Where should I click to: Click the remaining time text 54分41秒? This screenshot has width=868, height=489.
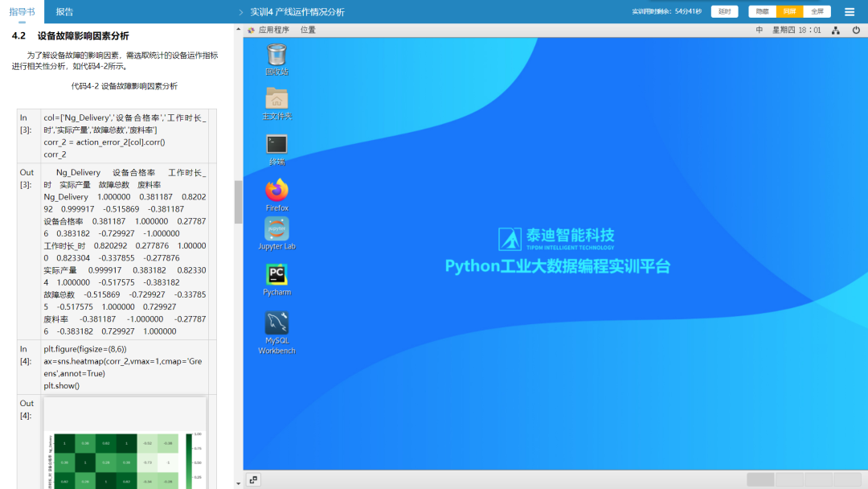click(x=688, y=11)
